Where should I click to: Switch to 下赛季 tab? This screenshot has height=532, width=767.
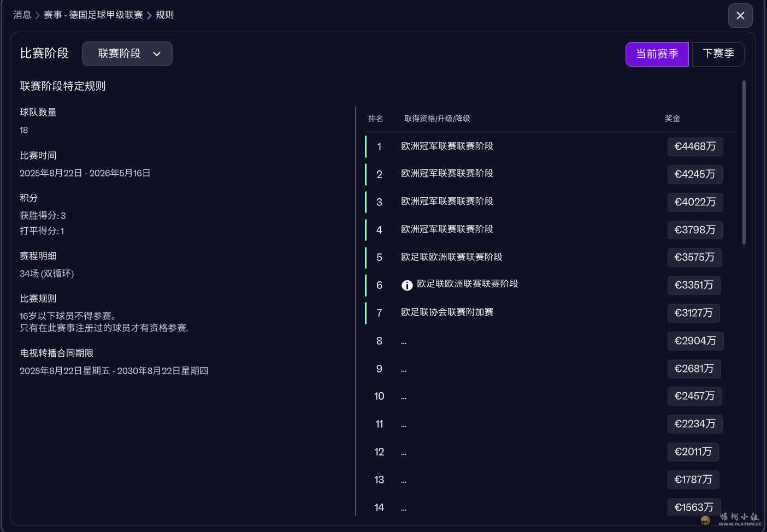[x=718, y=54]
